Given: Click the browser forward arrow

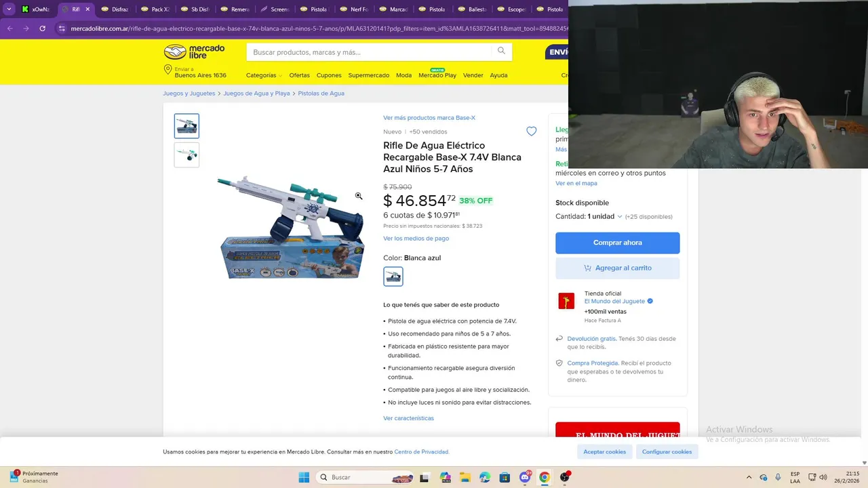Looking at the screenshot, I should coord(26,28).
